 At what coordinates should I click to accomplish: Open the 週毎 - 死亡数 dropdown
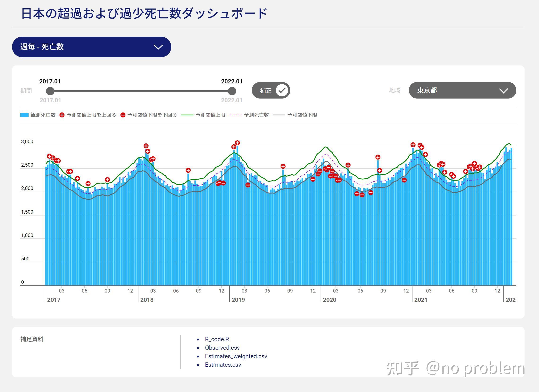[91, 47]
